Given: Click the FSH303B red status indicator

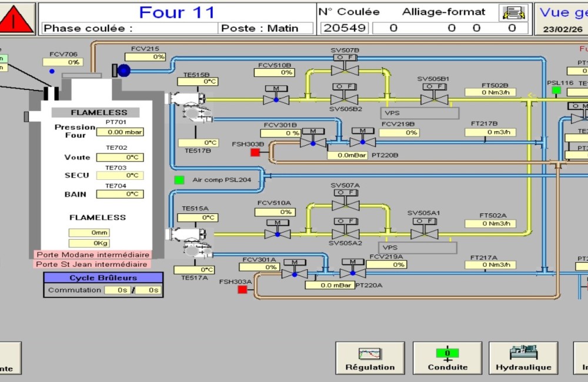Looking at the screenshot, I should click(x=255, y=153).
